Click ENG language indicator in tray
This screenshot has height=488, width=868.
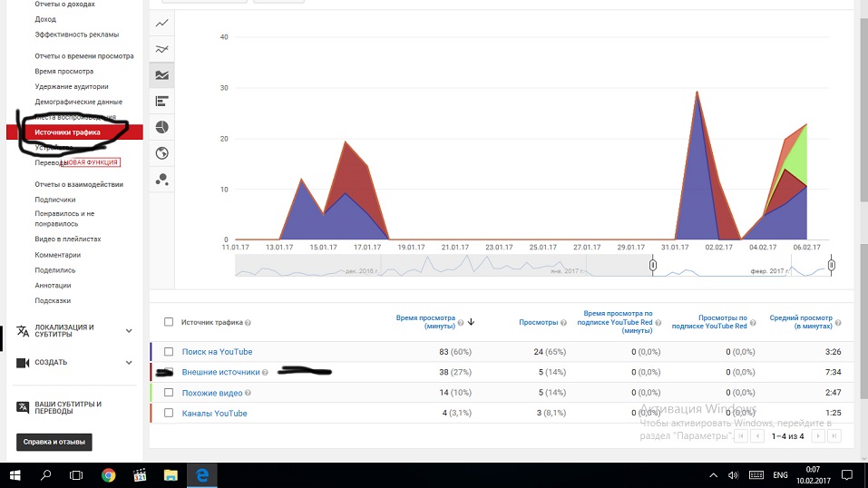point(780,475)
